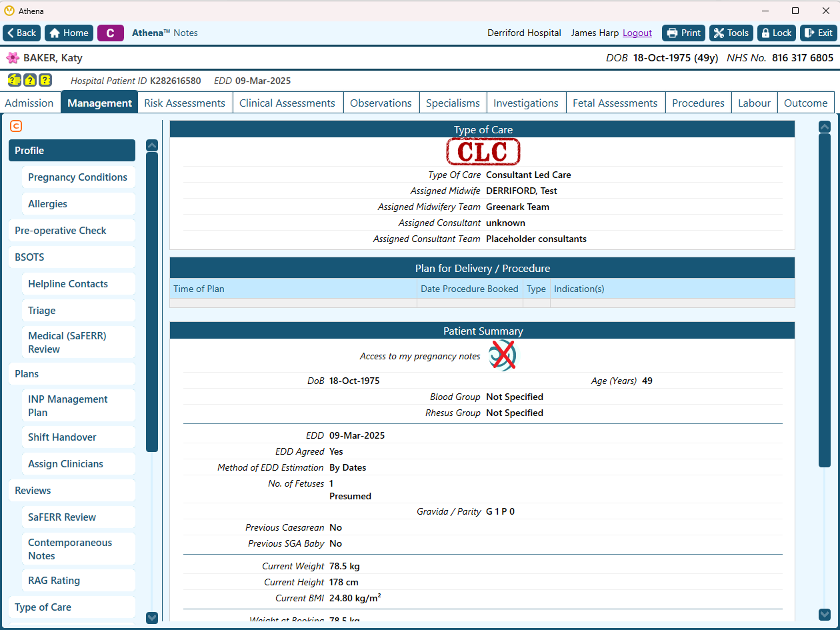
Task: Click the Hospital Patient ID K282616580
Action: click(136, 81)
